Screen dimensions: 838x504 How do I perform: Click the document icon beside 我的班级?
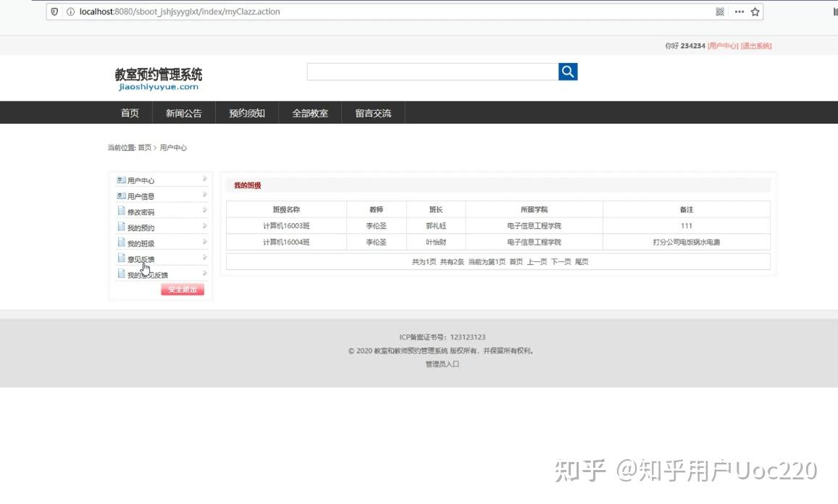point(120,243)
